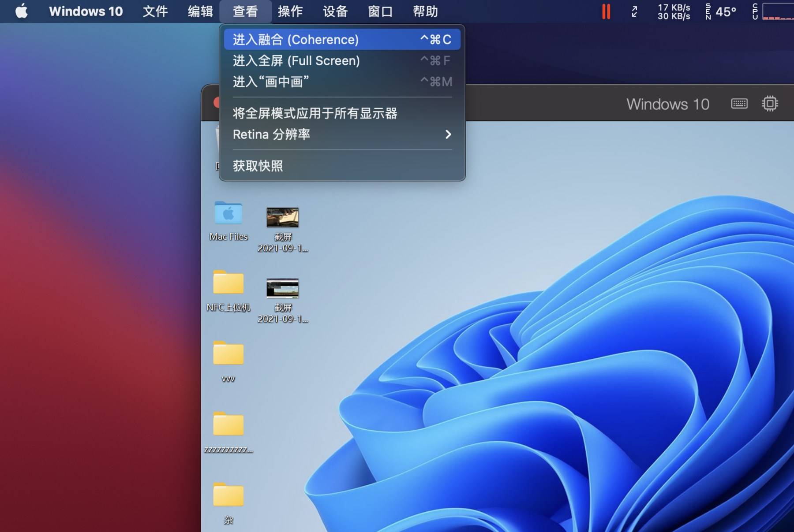Click the network speed arrows icon in menu bar
This screenshot has width=794, height=532.
coord(634,11)
